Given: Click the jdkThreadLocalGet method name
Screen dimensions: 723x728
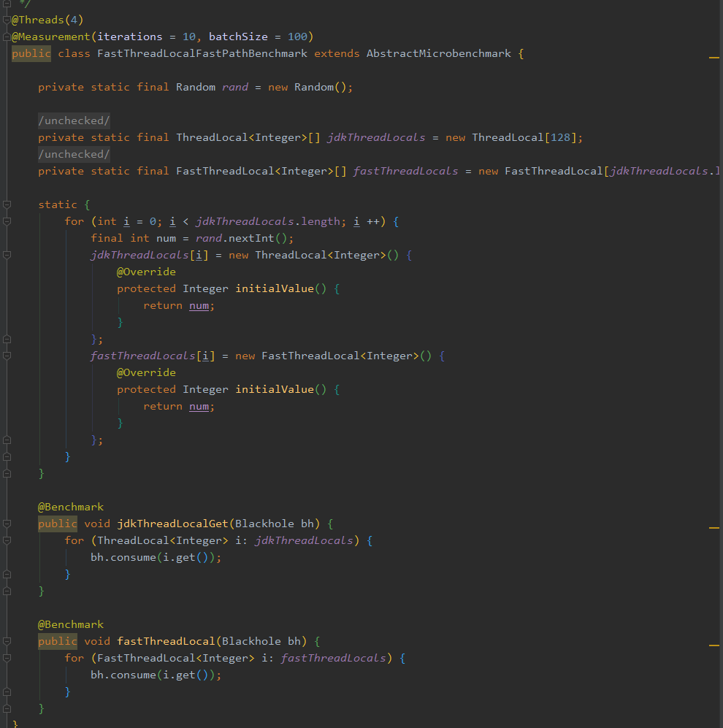Looking at the screenshot, I should tap(173, 524).
